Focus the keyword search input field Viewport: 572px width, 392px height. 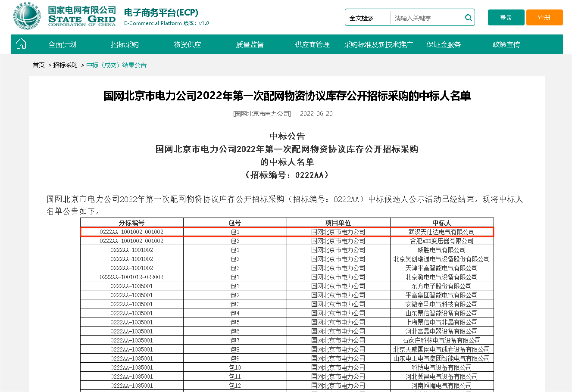tap(427, 18)
